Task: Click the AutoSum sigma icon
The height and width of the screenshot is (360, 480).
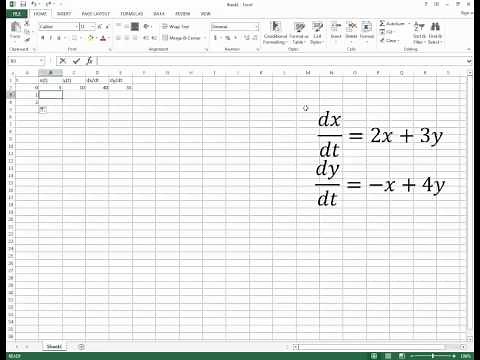Action: click(382, 23)
